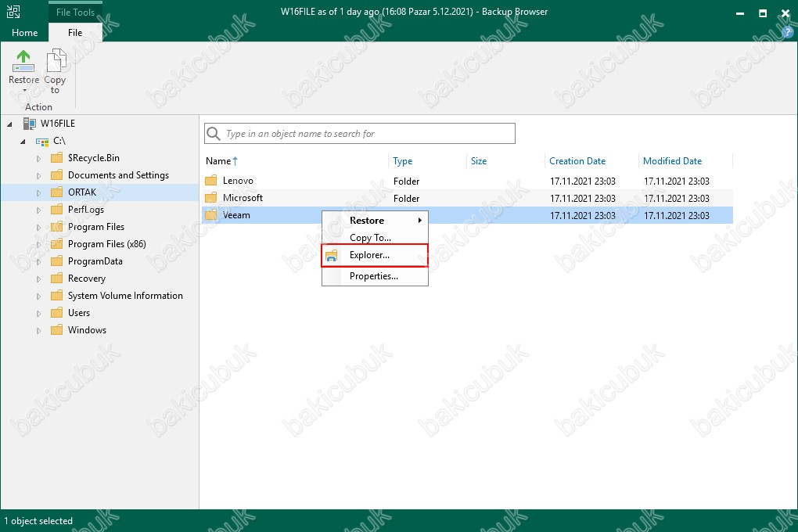Click Microsoft's Creation Date cell
The image size is (798, 532).
pyautogui.click(x=583, y=199)
